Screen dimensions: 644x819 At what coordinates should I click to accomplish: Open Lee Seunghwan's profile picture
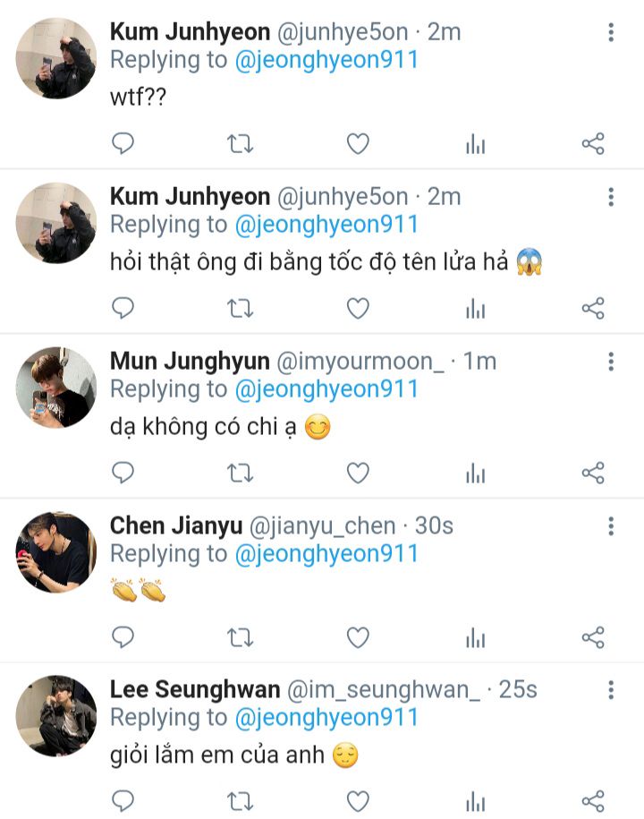(55, 716)
